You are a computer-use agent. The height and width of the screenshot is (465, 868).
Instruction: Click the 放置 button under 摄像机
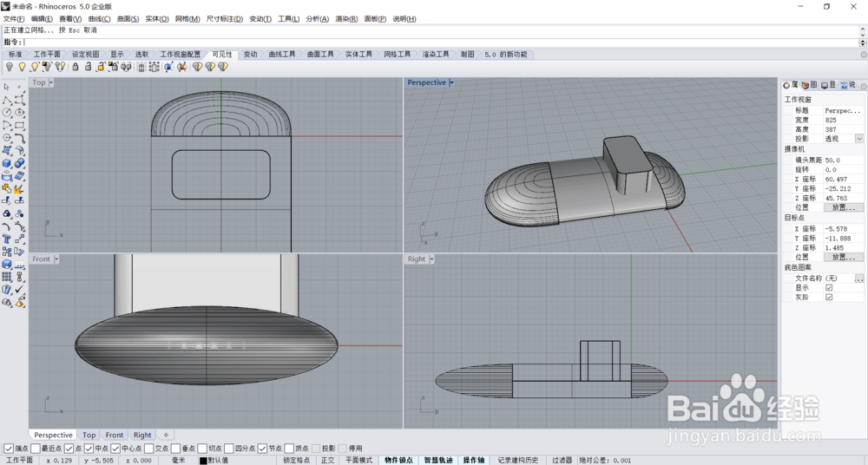pyautogui.click(x=844, y=207)
